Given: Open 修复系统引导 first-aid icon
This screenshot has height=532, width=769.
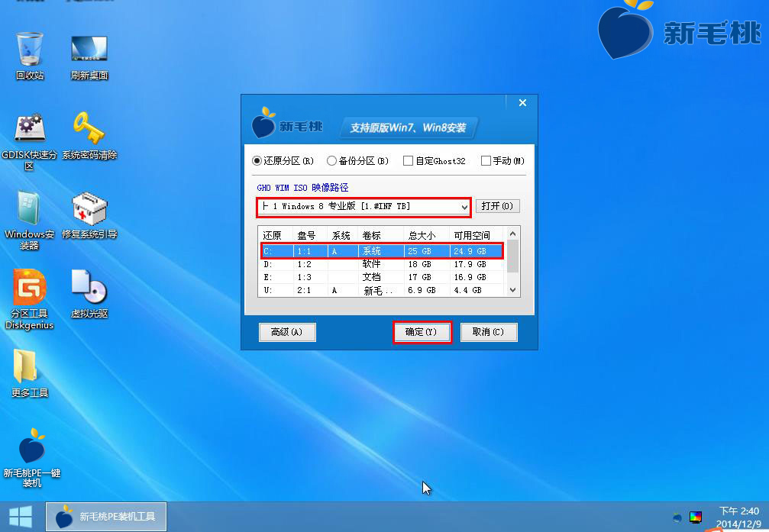Looking at the screenshot, I should (89, 215).
